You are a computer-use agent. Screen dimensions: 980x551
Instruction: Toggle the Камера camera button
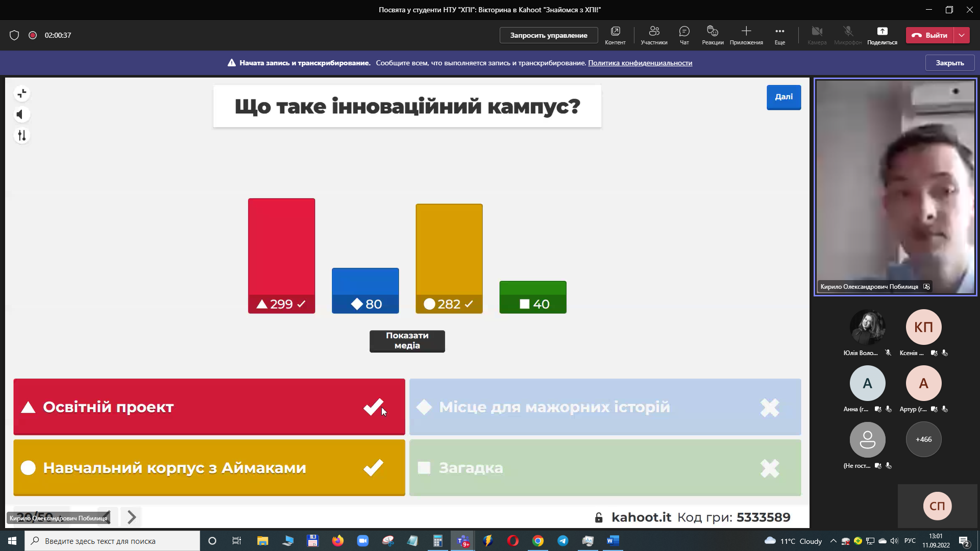click(817, 35)
